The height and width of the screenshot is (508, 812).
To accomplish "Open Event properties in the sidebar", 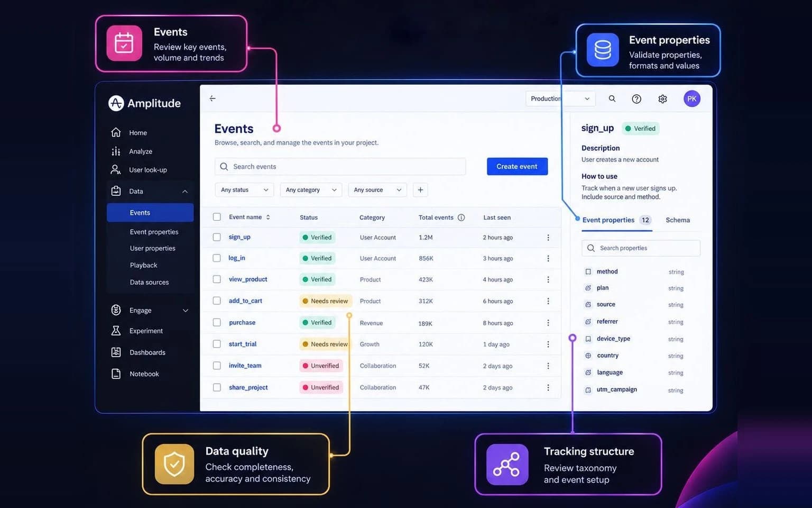I will click(154, 232).
